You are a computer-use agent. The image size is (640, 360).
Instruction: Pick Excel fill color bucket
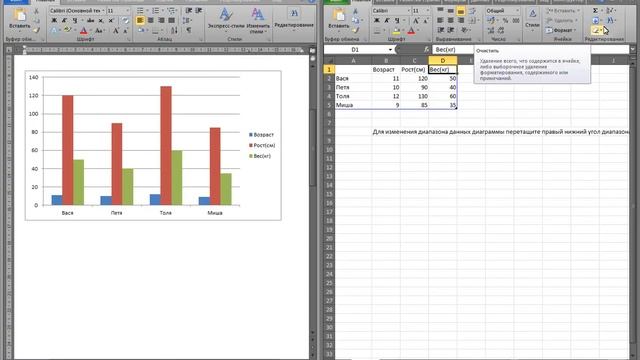click(x=396, y=31)
